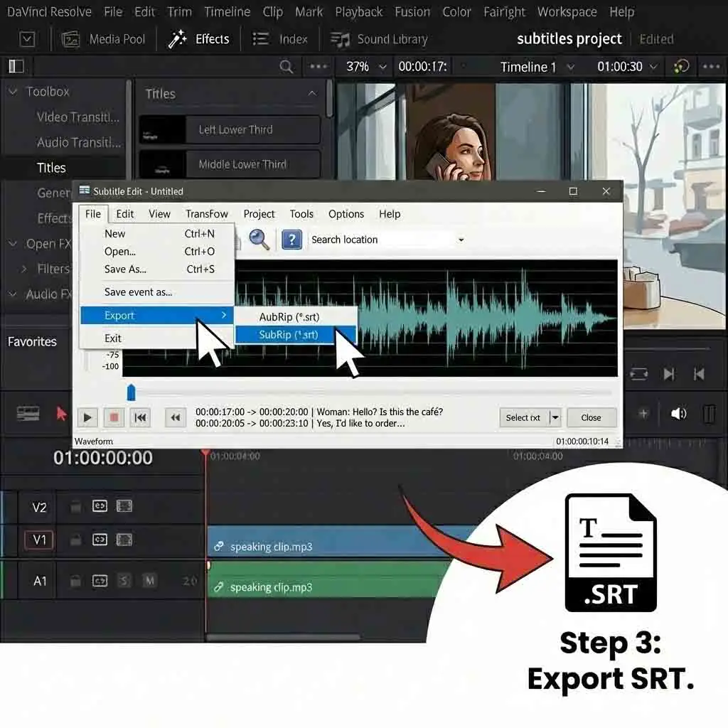
Task: Click the stop icon in Subtitle Edit
Action: (113, 417)
